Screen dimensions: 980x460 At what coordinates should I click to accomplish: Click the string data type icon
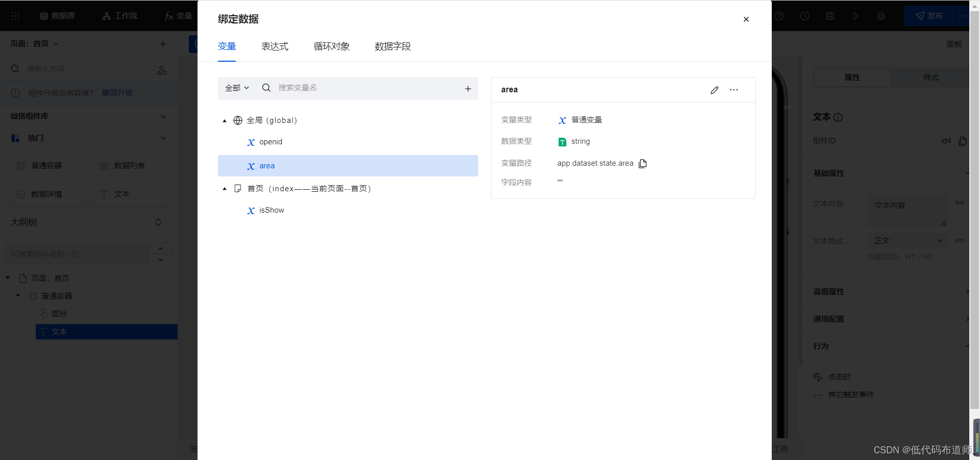562,142
